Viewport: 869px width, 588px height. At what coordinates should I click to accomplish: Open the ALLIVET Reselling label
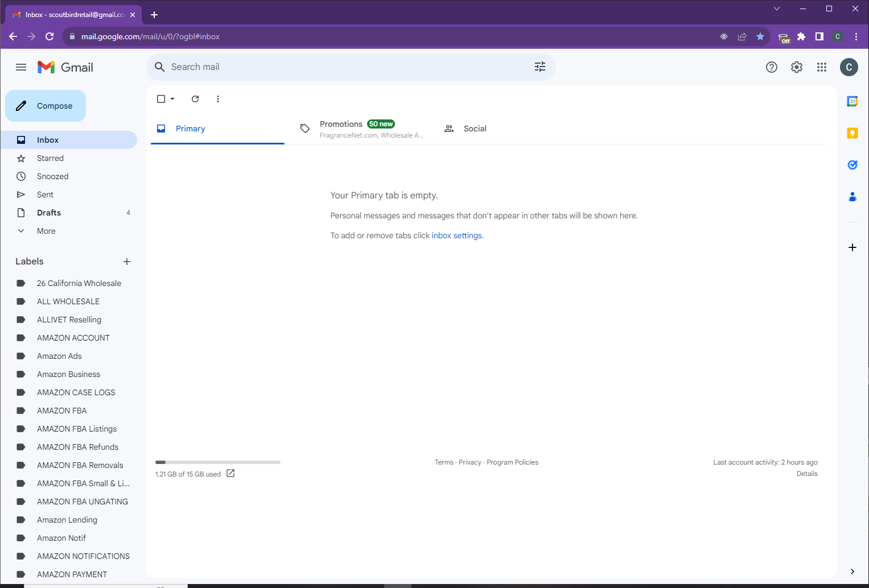[x=68, y=320]
